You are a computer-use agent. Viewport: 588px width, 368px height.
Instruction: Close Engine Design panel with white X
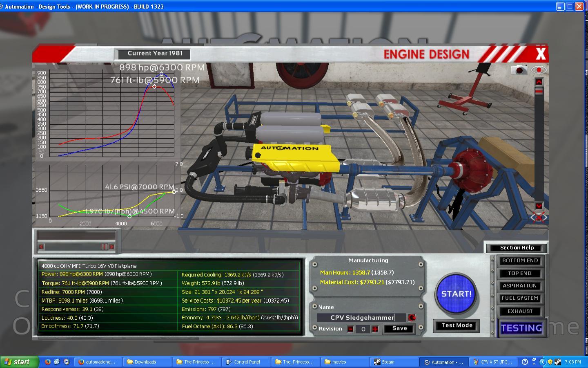[x=541, y=54]
